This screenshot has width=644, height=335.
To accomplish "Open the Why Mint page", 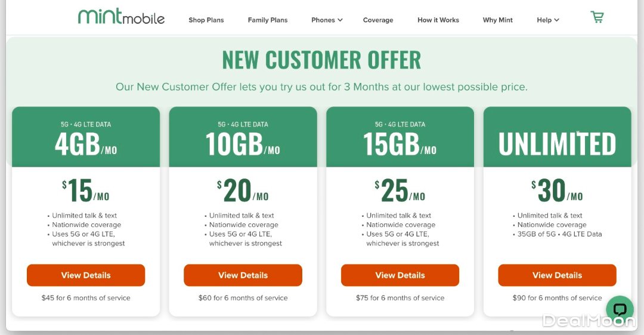I will point(498,20).
